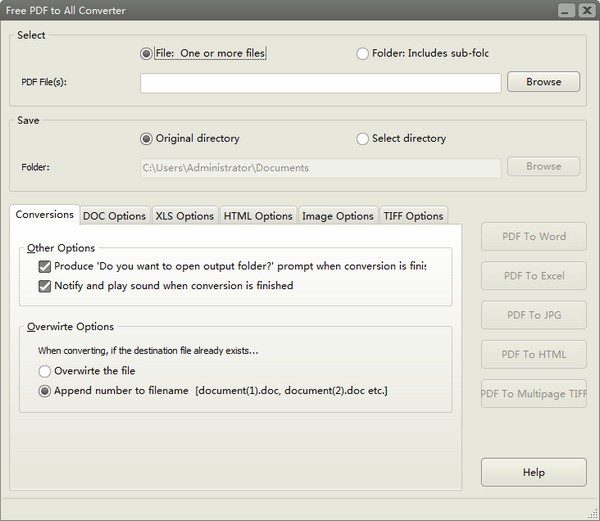The width and height of the screenshot is (600, 521).
Task: Switch to the DOC Options tab
Action: [x=114, y=216]
